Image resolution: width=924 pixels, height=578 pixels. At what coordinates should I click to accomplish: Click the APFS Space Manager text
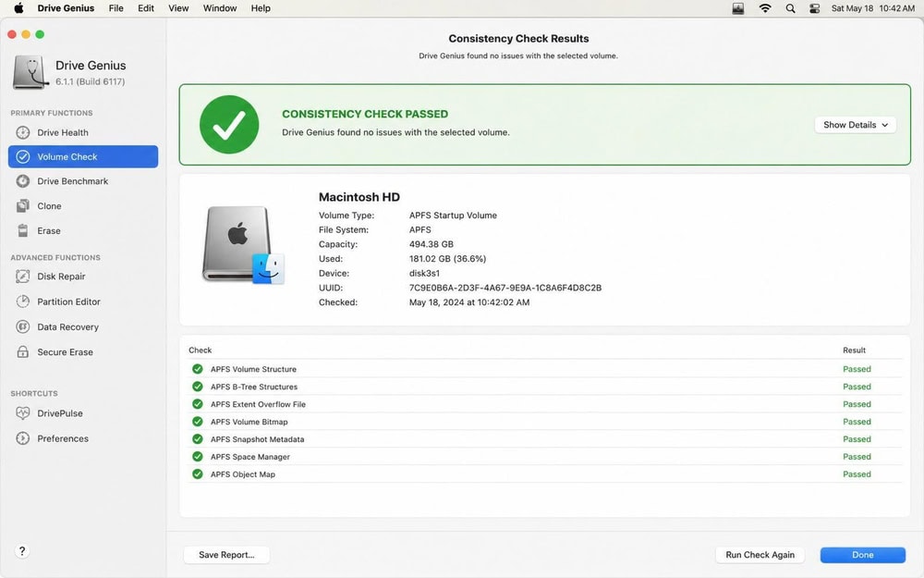(250, 457)
